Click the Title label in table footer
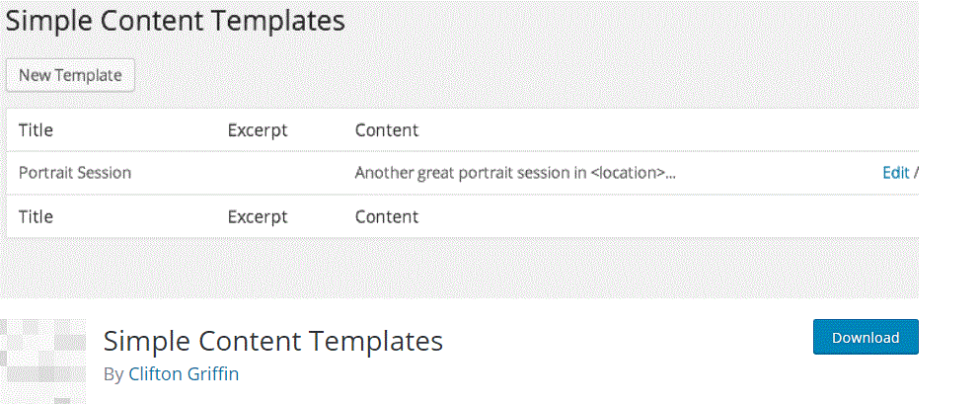This screenshot has height=404, width=980. pyautogui.click(x=36, y=216)
